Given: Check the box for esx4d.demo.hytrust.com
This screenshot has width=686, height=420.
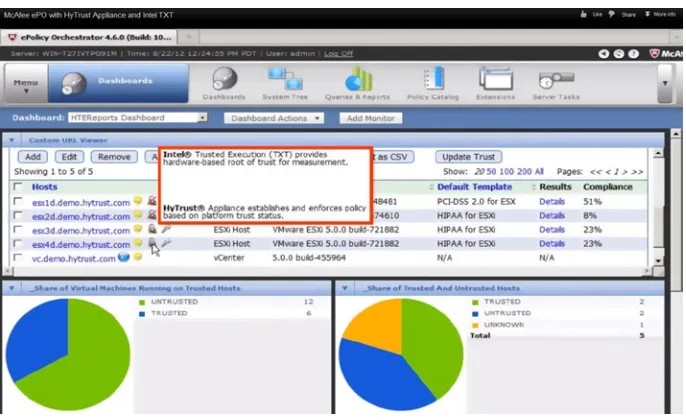Looking at the screenshot, I should pos(18,243).
